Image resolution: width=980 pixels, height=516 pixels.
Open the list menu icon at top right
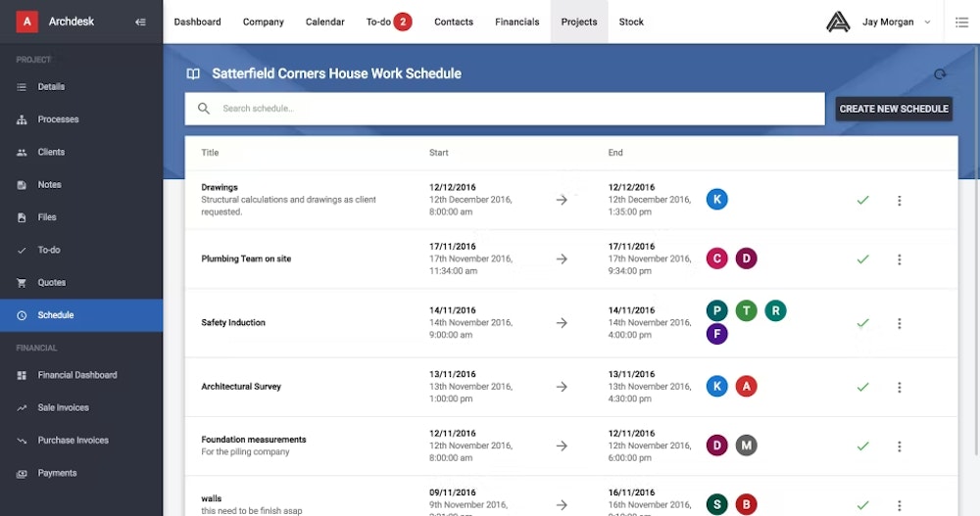[x=960, y=22]
